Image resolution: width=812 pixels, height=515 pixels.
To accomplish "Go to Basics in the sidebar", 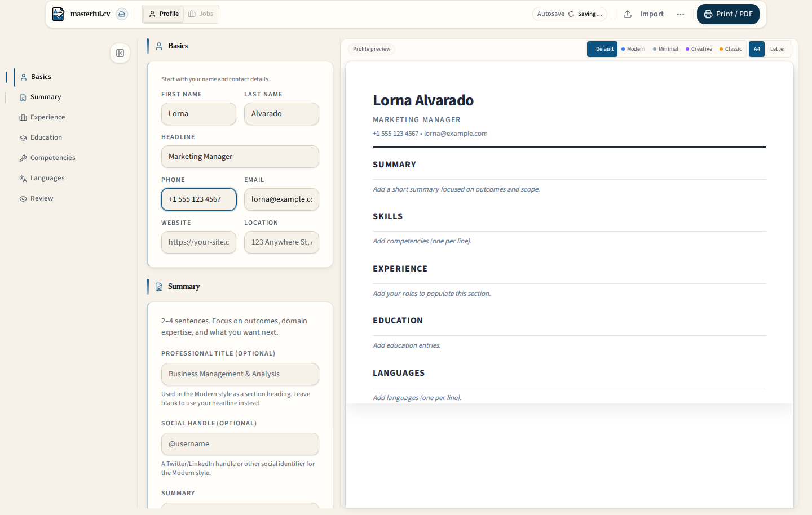I will click(x=41, y=77).
